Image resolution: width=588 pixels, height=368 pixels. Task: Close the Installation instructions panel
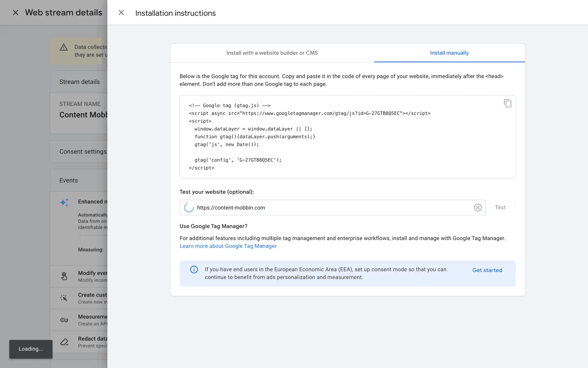tap(121, 13)
